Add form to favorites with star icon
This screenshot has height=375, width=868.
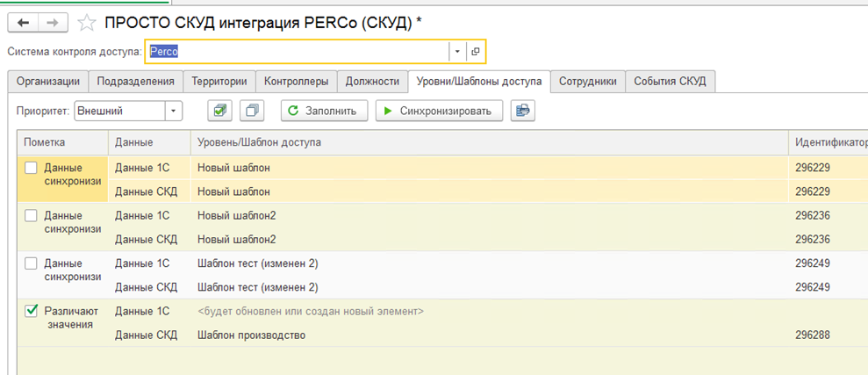87,23
